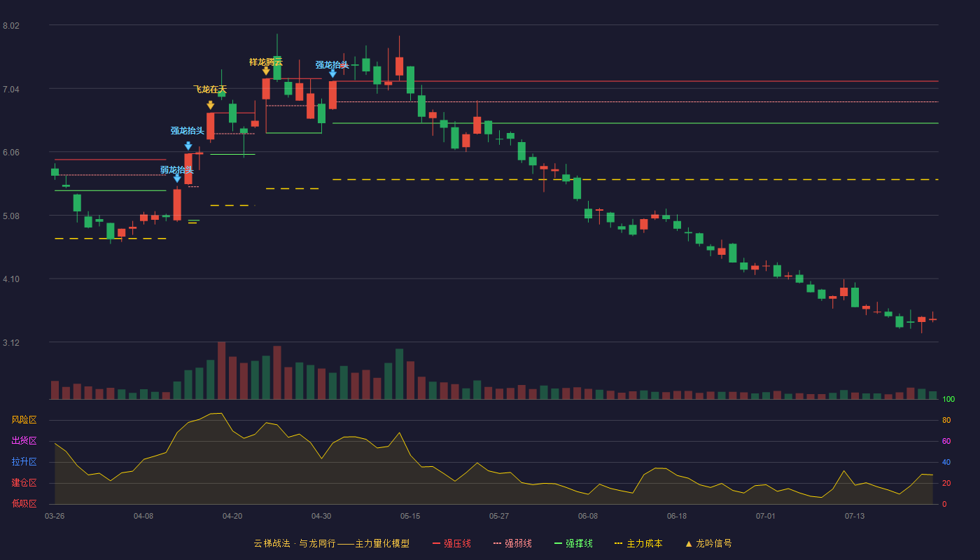Click the 拉升区 zone label
Viewport: 980px width, 560px height.
[24, 462]
